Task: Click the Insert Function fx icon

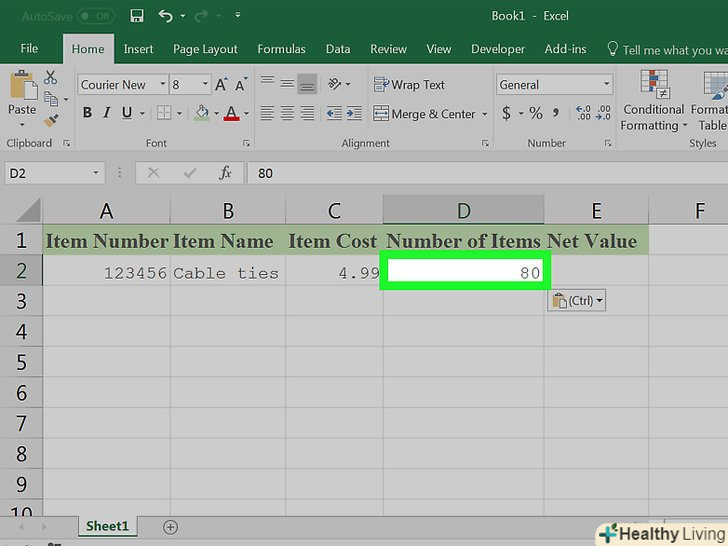Action: click(x=226, y=173)
